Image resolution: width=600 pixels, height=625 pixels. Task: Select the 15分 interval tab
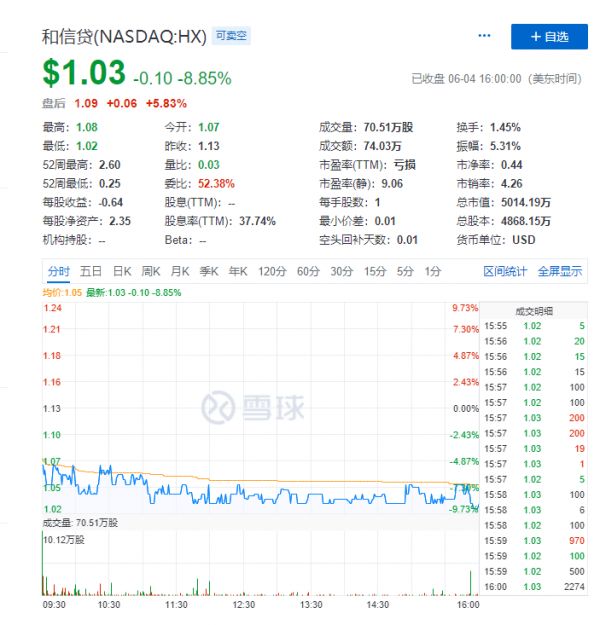pyautogui.click(x=375, y=271)
